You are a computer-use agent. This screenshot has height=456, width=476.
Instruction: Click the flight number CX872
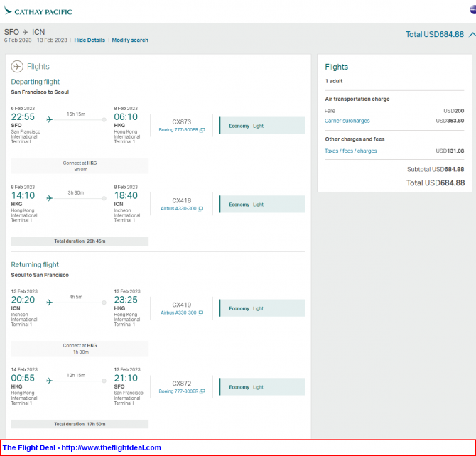pos(182,384)
